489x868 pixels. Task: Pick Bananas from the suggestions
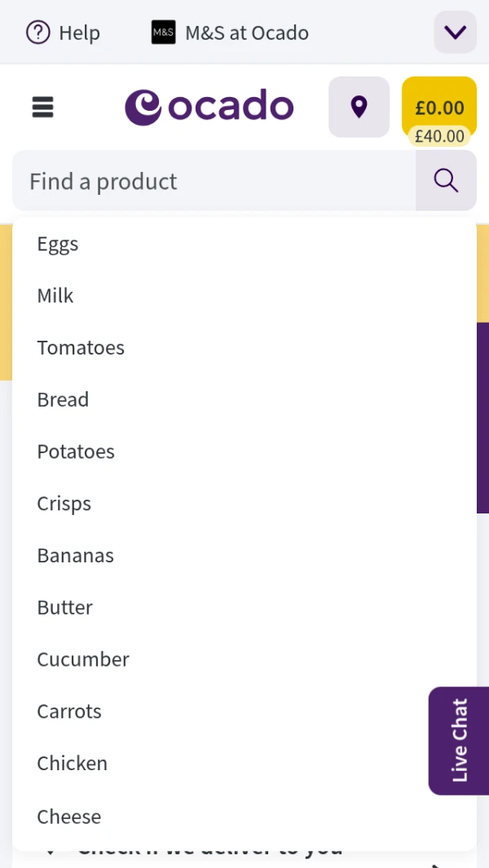pyautogui.click(x=75, y=556)
